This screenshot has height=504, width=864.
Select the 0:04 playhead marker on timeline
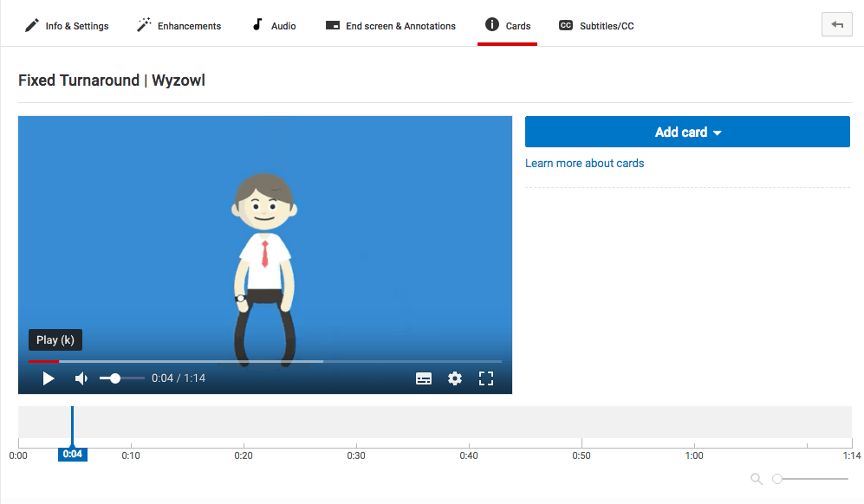point(73,454)
